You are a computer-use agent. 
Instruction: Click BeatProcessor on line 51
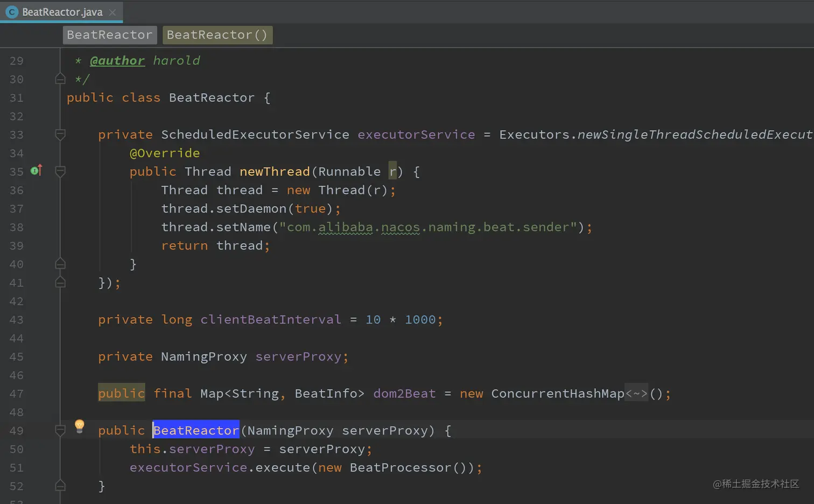[401, 467]
